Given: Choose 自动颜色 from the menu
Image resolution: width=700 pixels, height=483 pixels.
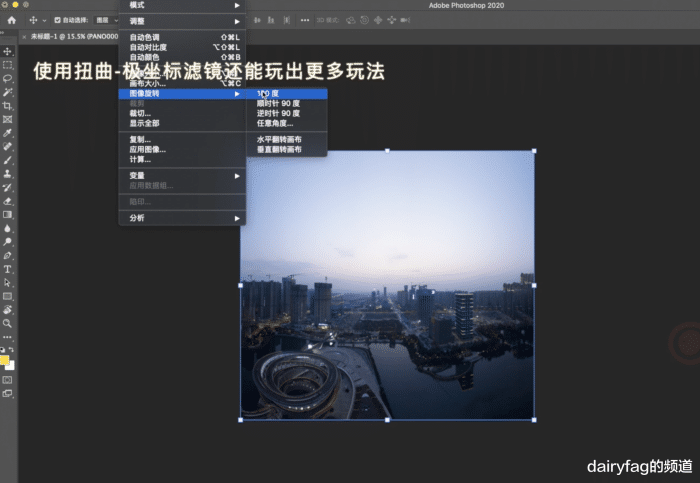Looking at the screenshot, I should click(x=182, y=57).
